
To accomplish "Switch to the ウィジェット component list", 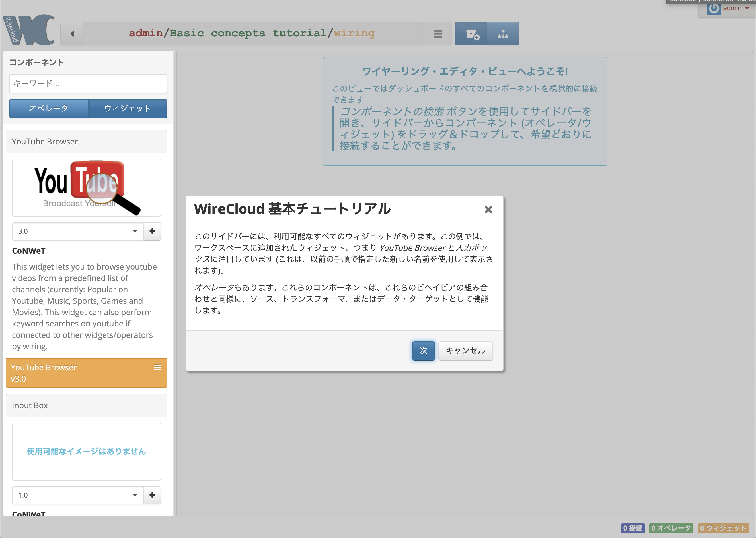I will pos(128,109).
